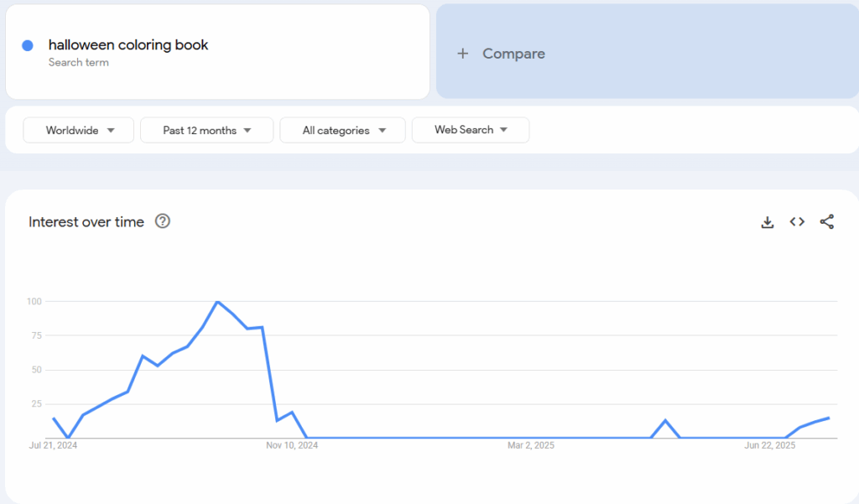Screen dimensions: 859x504
Task: Click the blue dot next to search term
Action: point(28,45)
